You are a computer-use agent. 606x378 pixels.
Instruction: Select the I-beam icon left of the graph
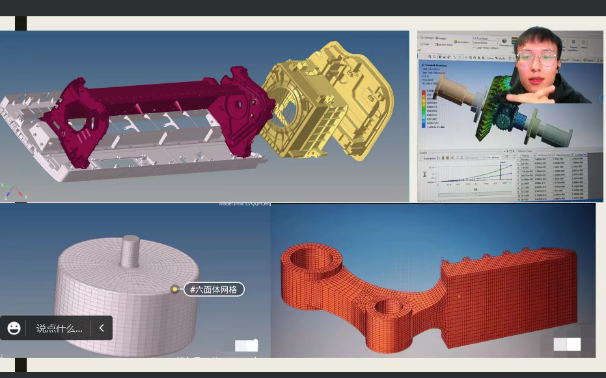click(x=425, y=174)
